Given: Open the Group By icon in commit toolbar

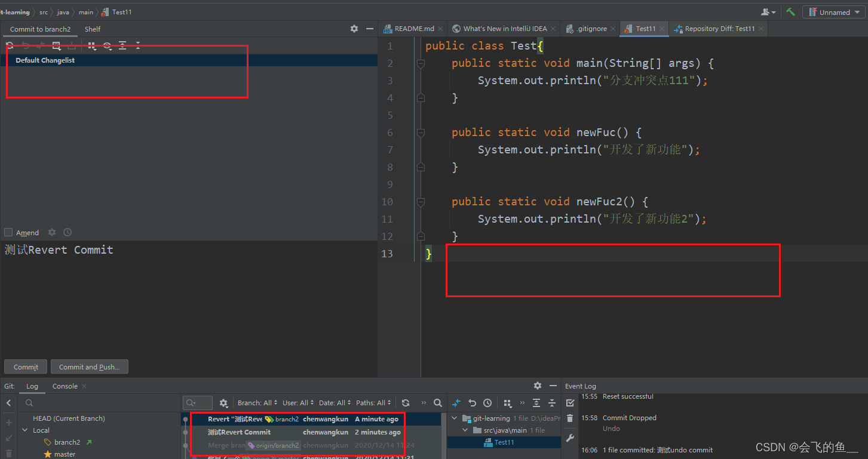Looking at the screenshot, I should (x=91, y=45).
